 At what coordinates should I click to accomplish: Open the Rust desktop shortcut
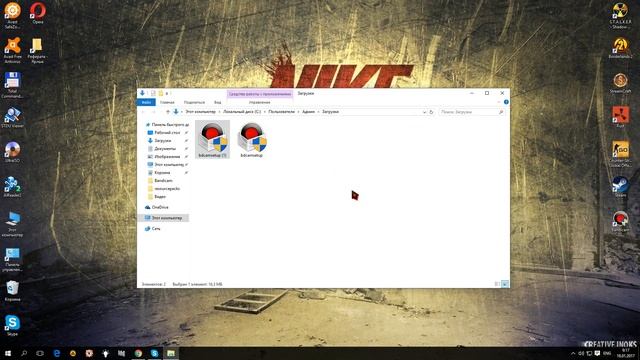click(x=620, y=117)
